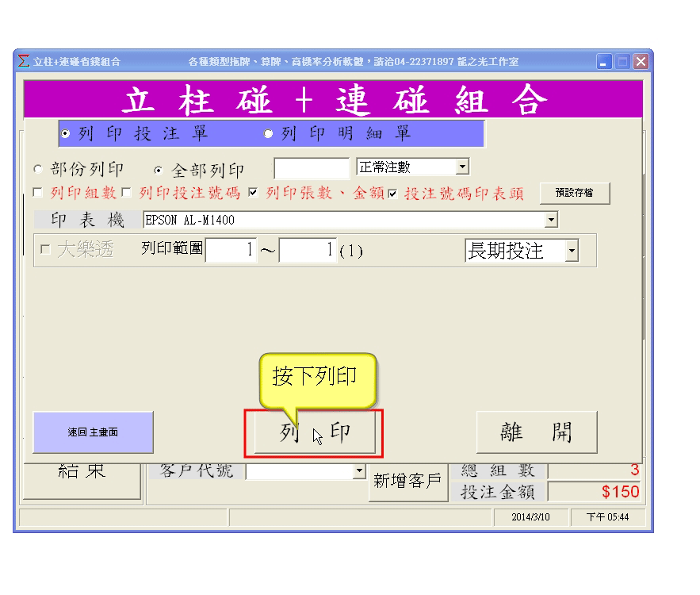Click the Σ application icon in title bar
Image resolution: width=700 pixels, height=595 pixels.
tap(24, 62)
